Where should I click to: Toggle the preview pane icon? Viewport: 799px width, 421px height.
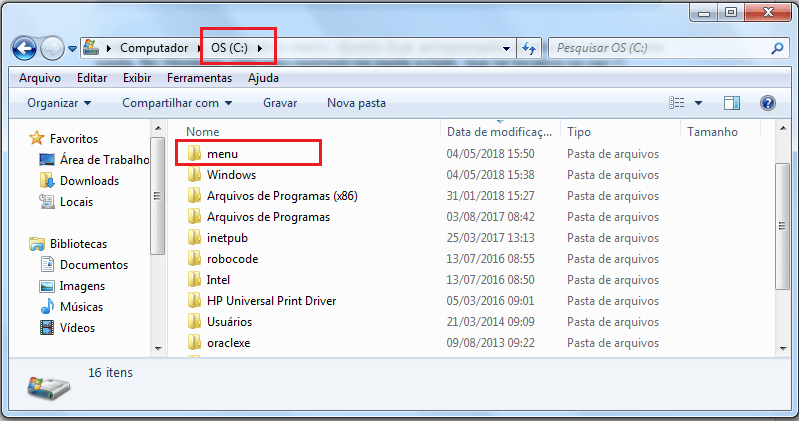[731, 103]
